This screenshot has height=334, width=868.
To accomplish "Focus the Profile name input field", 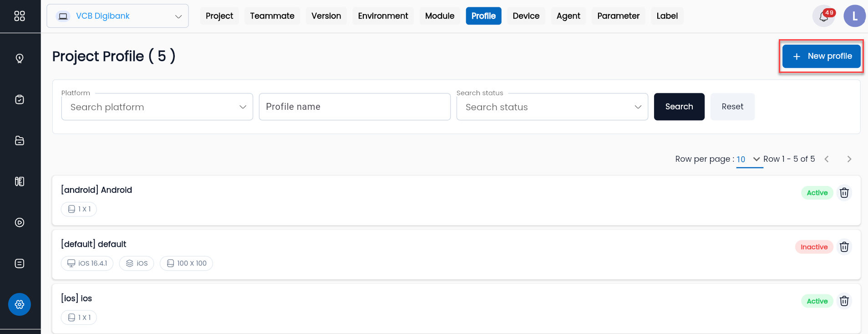I will coord(355,107).
